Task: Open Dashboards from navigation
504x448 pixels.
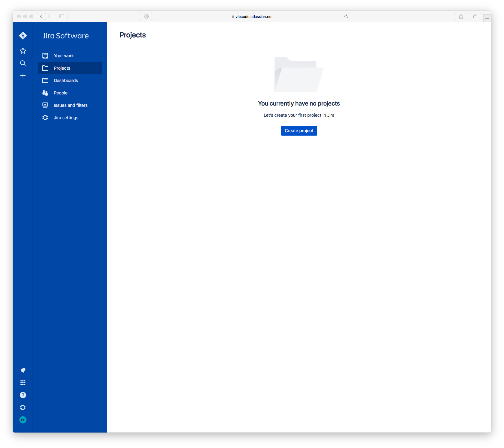Action: (66, 80)
